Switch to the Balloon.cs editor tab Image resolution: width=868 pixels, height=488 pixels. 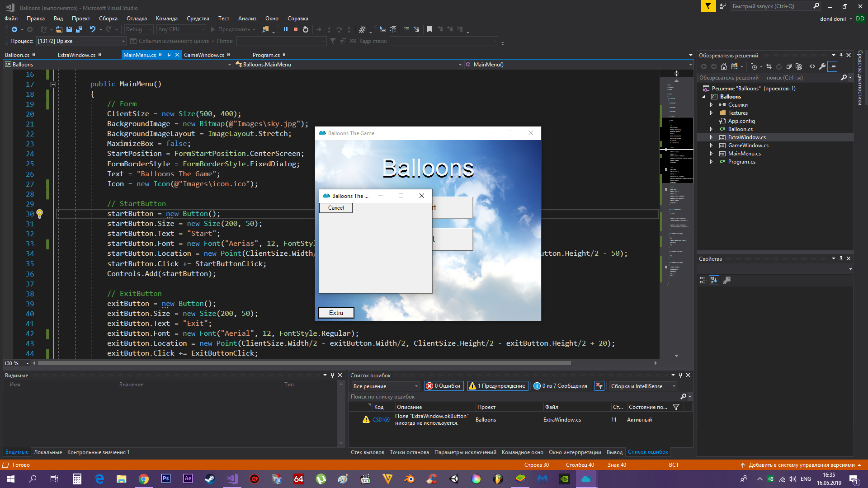tap(17, 55)
